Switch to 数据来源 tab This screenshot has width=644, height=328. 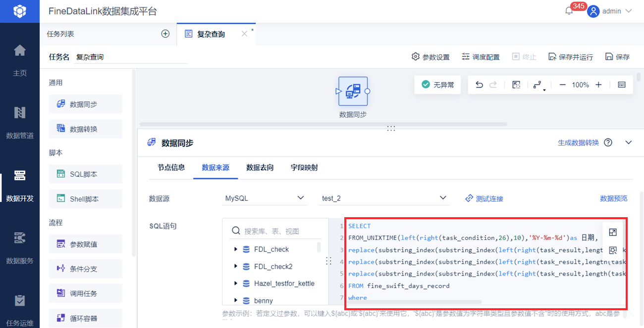pyautogui.click(x=215, y=167)
